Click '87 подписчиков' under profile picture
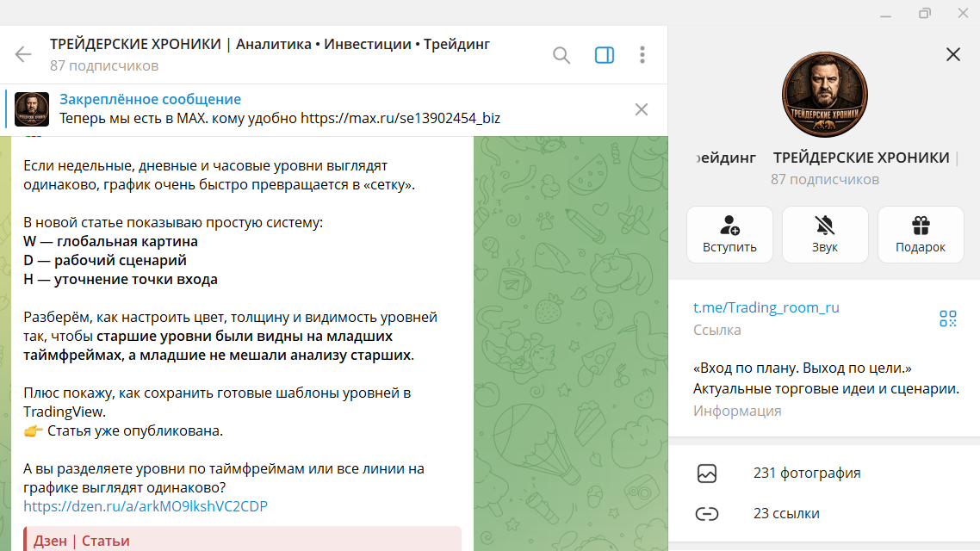Image resolution: width=980 pixels, height=551 pixels. coord(824,179)
